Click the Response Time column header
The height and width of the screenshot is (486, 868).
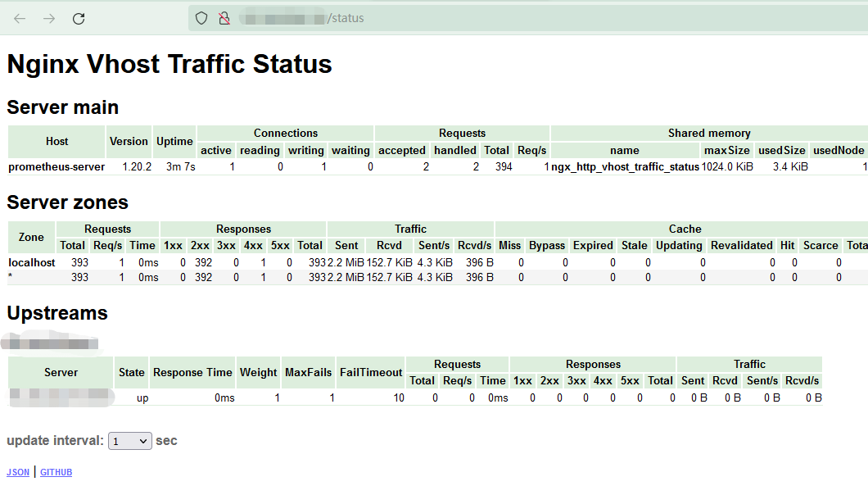pyautogui.click(x=192, y=372)
